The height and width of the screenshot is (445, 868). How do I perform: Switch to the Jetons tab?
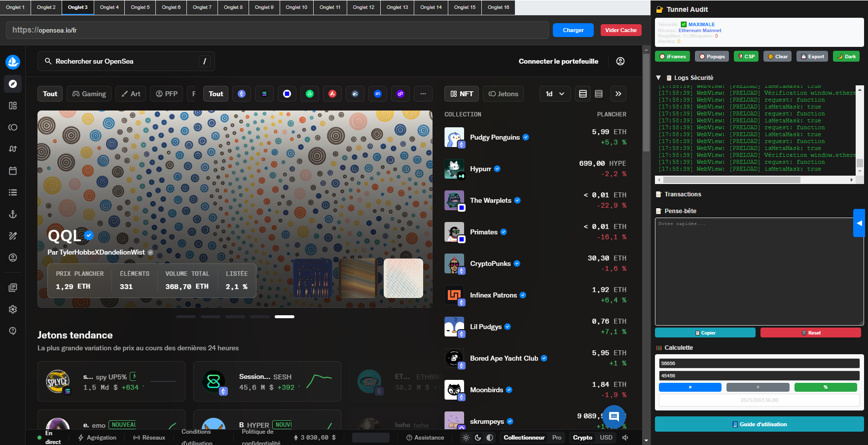click(503, 94)
